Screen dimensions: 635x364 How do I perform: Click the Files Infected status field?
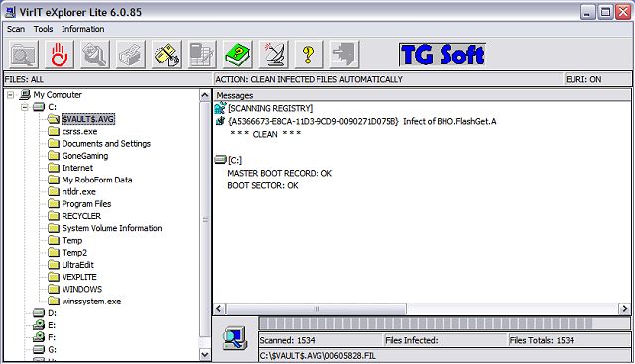pos(445,340)
